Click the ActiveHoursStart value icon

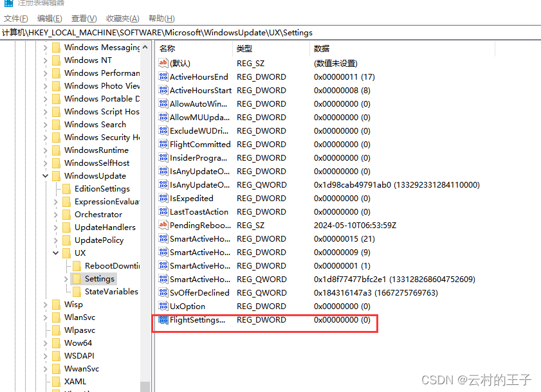163,90
